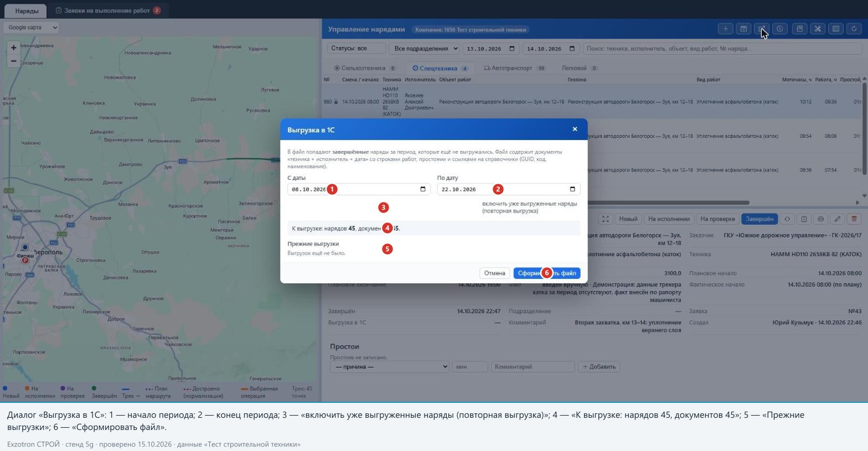Click the clock history icon in header
The width and height of the screenshot is (868, 451).
[780, 29]
